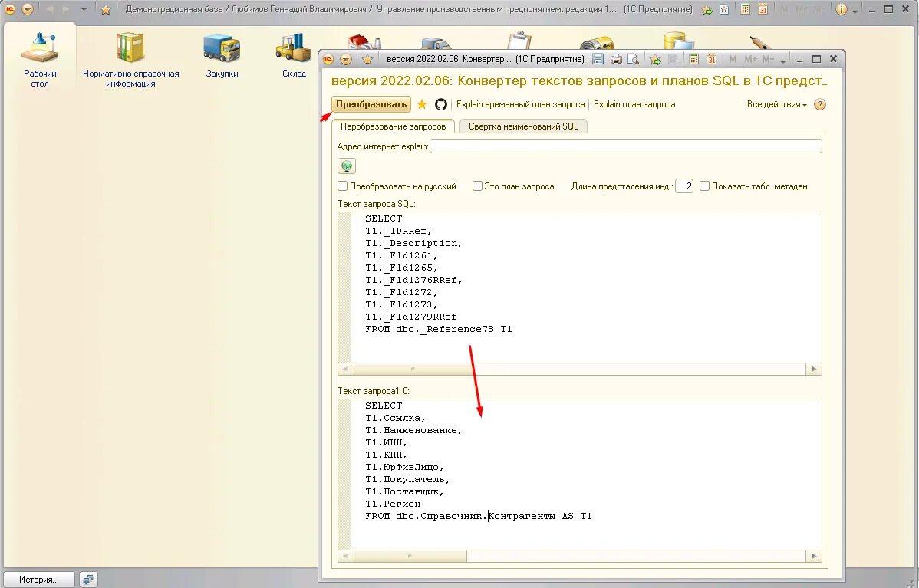
Task: Open calculator in converter window title bar
Action: 694,59
